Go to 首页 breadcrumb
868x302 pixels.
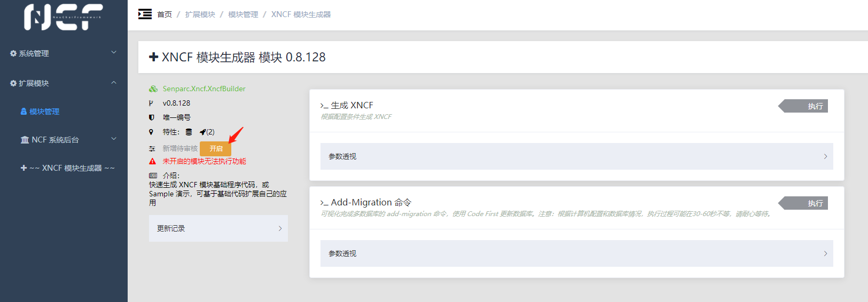click(x=165, y=14)
